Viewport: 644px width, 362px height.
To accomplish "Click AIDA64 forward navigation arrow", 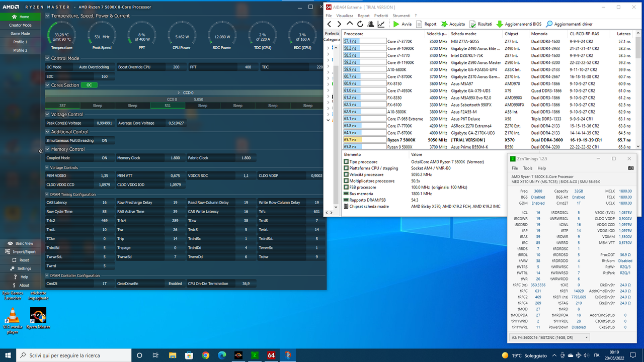I will (339, 24).
